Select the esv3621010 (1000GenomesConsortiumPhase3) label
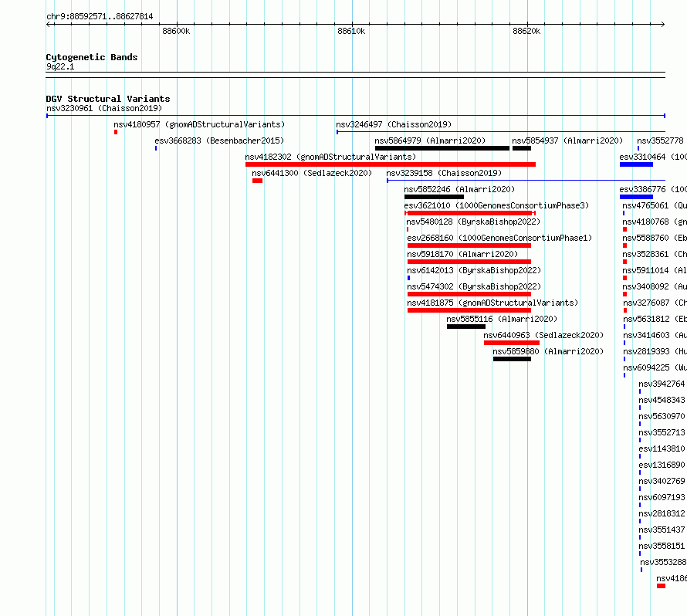Image resolution: width=687 pixels, height=616 pixels. tap(496, 205)
